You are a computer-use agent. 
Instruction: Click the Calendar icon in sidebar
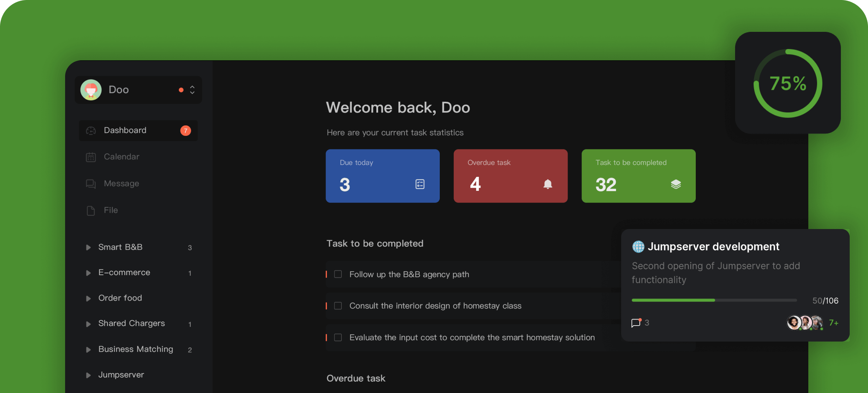pyautogui.click(x=91, y=157)
